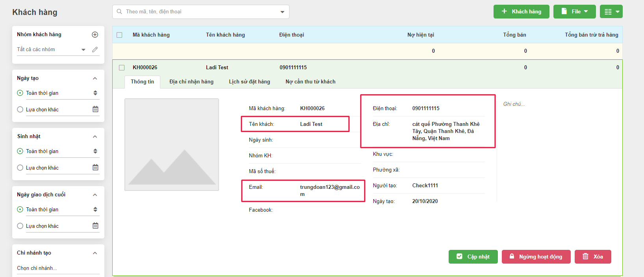Click the customer photo placeholder image
This screenshot has height=277, width=644.
pos(172,145)
